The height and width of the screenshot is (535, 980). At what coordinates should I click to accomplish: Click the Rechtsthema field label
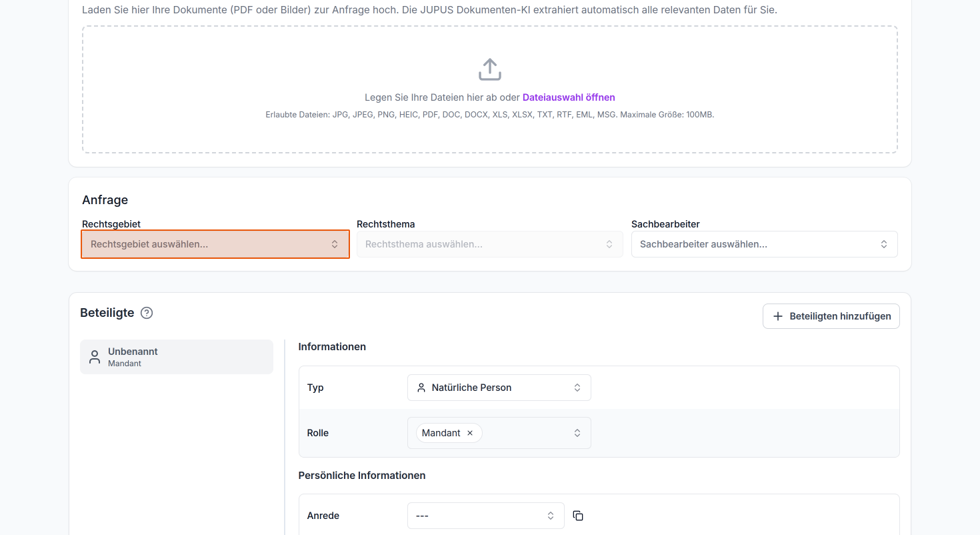tap(386, 224)
